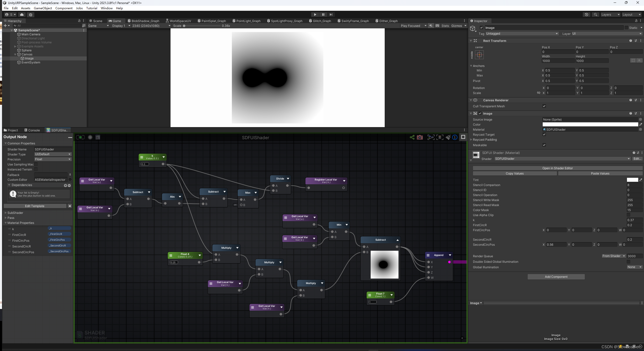Image resolution: width=644 pixels, height=351 pixels.
Task: Toggle Maskable checkbox in Canvas Renderer
Action: (x=544, y=145)
